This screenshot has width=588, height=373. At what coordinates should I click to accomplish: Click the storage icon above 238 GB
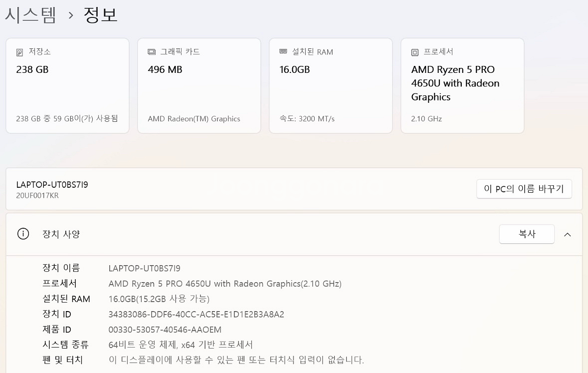19,51
